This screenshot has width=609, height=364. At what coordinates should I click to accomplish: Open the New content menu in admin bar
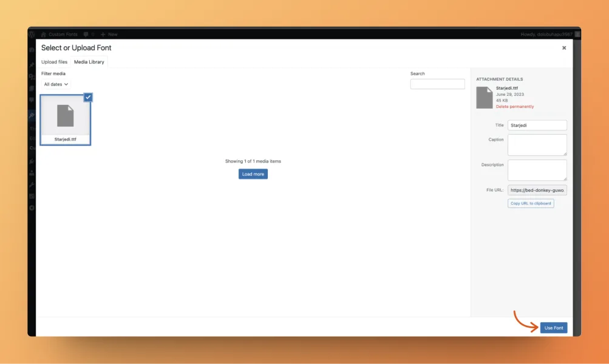109,34
